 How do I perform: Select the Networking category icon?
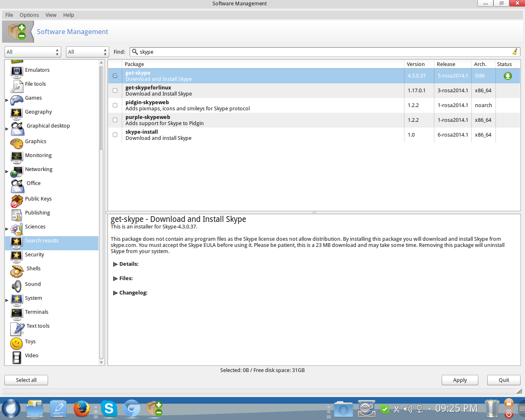pyautogui.click(x=17, y=171)
